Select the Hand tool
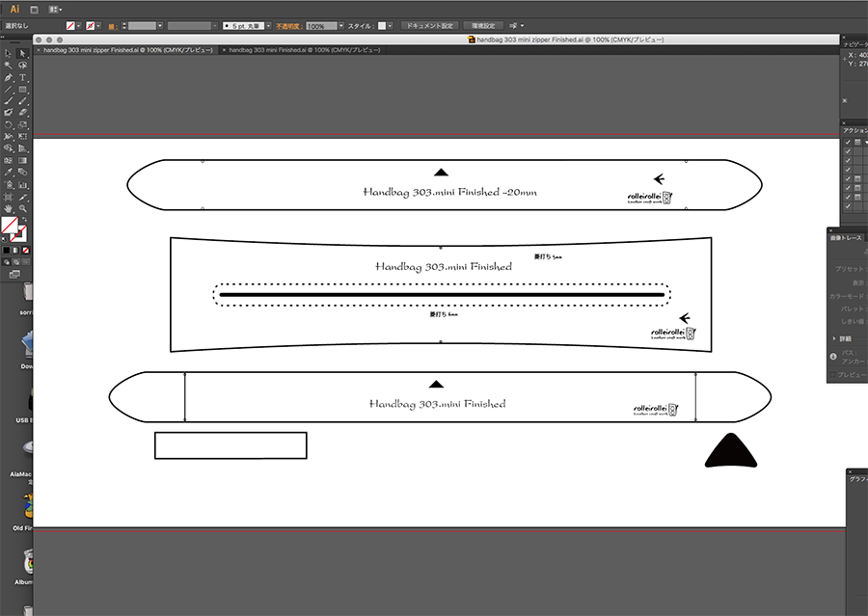 9,207
